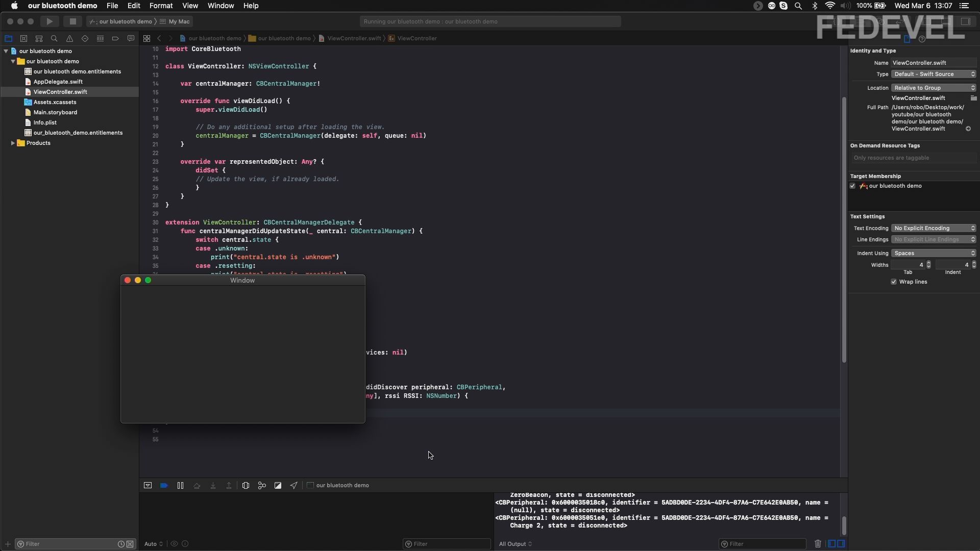Expand the Products folder
This screenshot has width=980, height=551.
click(13, 143)
